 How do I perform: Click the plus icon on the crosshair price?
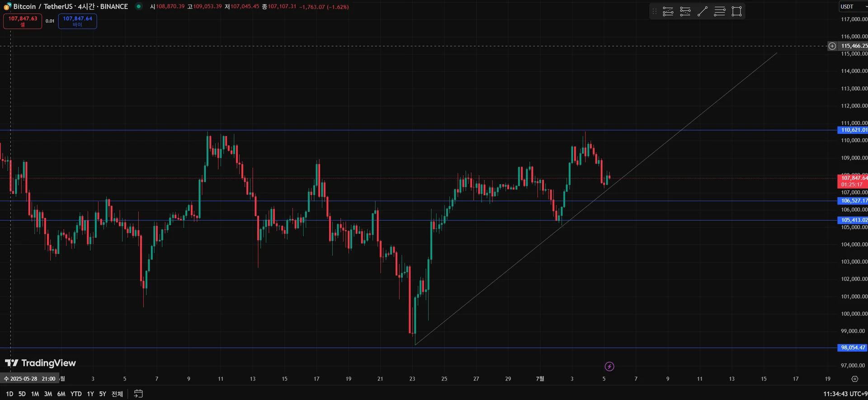[x=832, y=46]
